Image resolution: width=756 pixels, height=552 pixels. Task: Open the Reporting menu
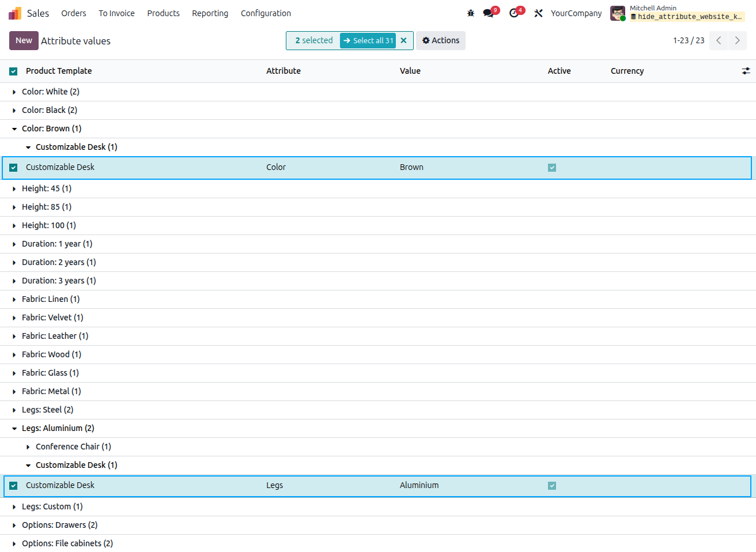tap(210, 13)
